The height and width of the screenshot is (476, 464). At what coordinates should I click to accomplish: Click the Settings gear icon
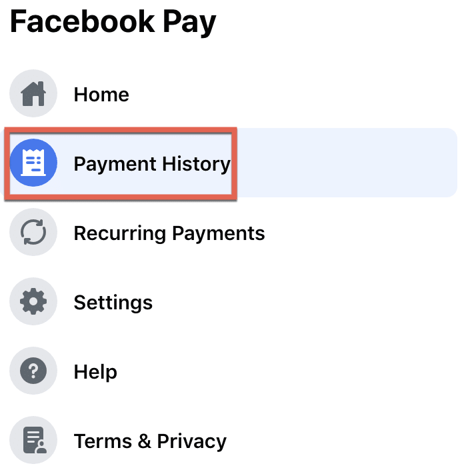(33, 301)
